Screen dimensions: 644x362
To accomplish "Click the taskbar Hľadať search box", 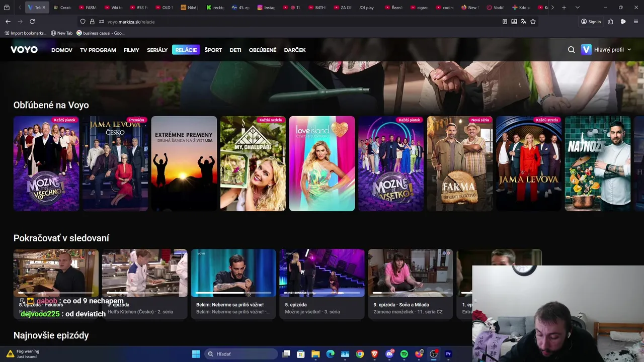I will [242, 354].
